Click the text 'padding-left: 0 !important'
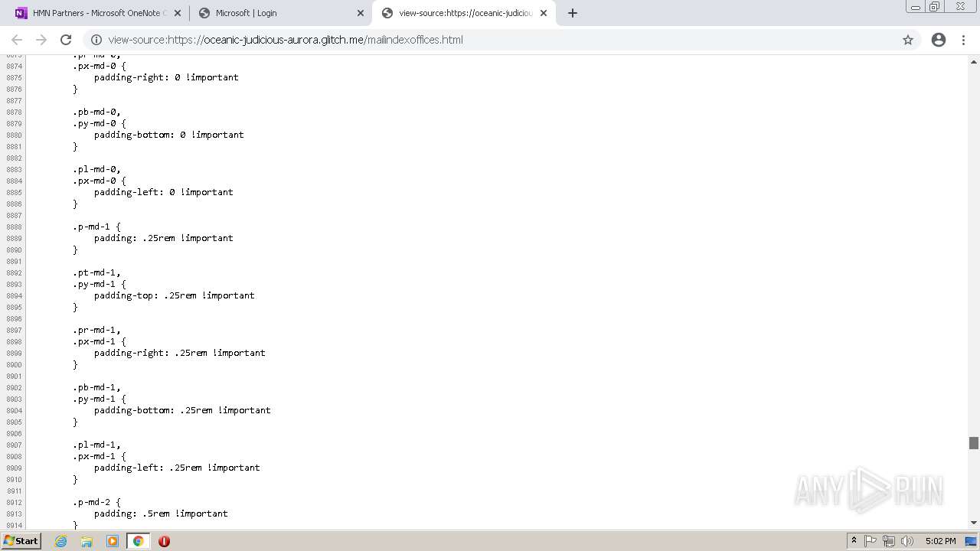The image size is (980, 551). [x=164, y=192]
